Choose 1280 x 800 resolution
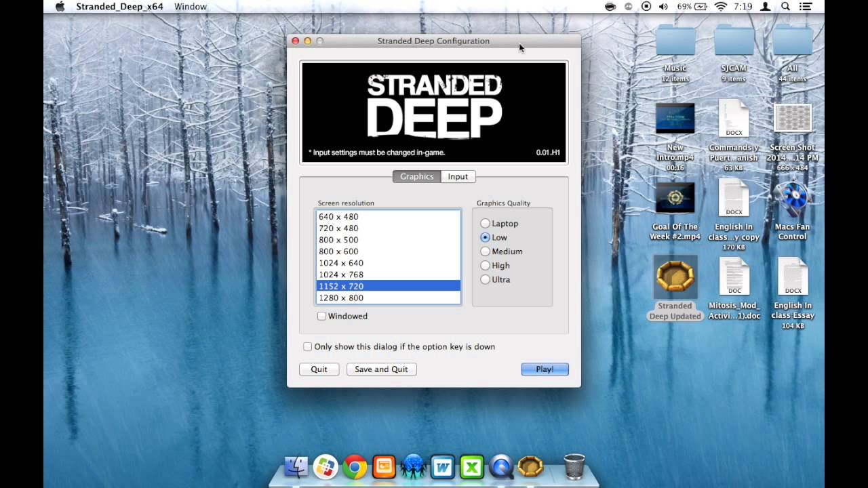The image size is (868, 488). 388,298
